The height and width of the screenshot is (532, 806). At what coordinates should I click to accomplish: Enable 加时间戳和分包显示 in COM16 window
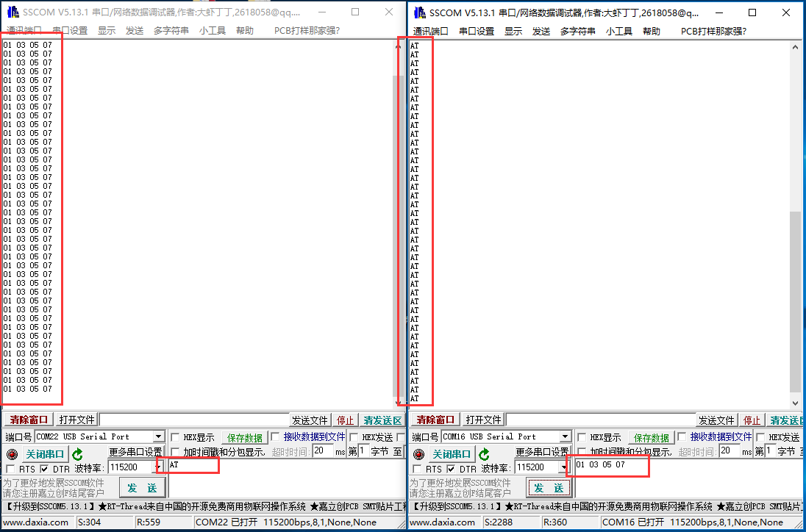582,452
